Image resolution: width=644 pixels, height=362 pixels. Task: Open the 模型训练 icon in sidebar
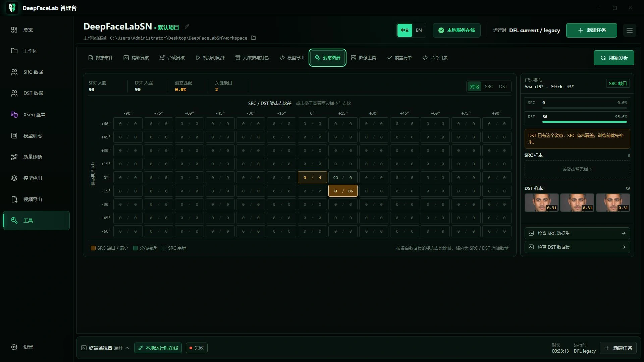coord(14,136)
